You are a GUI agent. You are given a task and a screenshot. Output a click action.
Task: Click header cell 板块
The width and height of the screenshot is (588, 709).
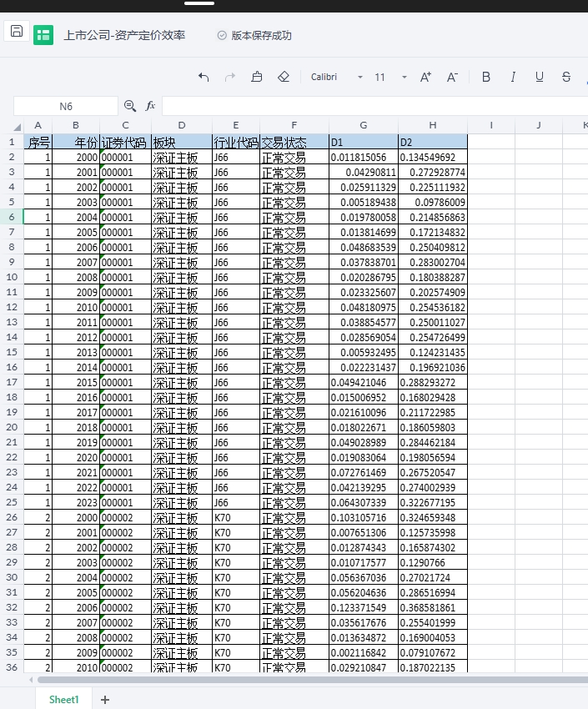(182, 142)
